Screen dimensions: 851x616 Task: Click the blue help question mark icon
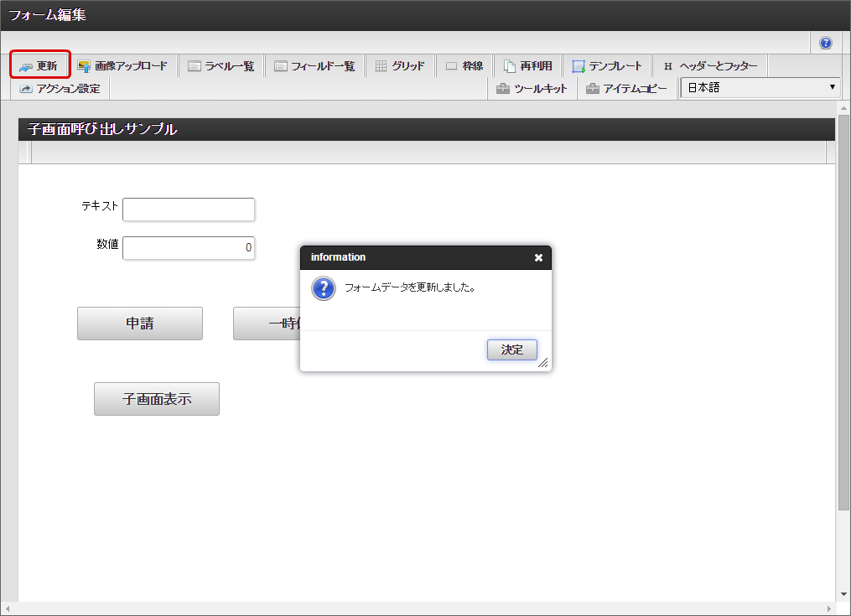coord(826,43)
